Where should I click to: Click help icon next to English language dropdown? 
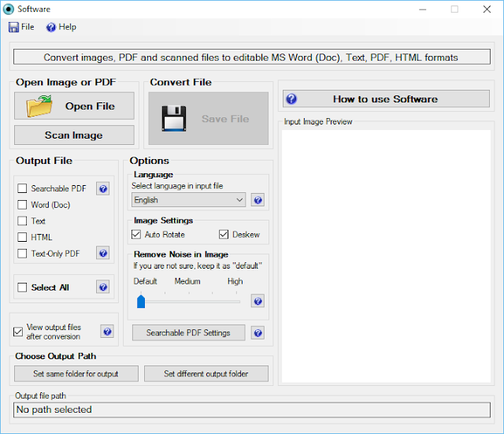(x=258, y=200)
